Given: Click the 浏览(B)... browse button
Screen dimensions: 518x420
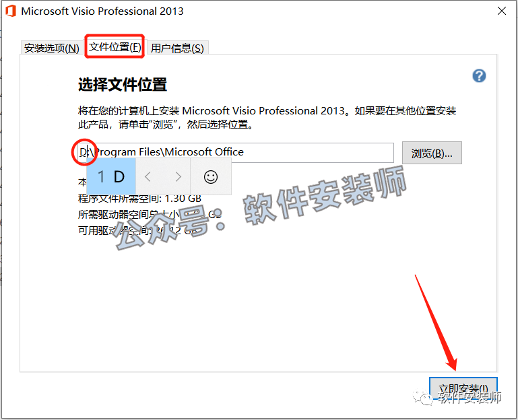Looking at the screenshot, I should pyautogui.click(x=432, y=153).
